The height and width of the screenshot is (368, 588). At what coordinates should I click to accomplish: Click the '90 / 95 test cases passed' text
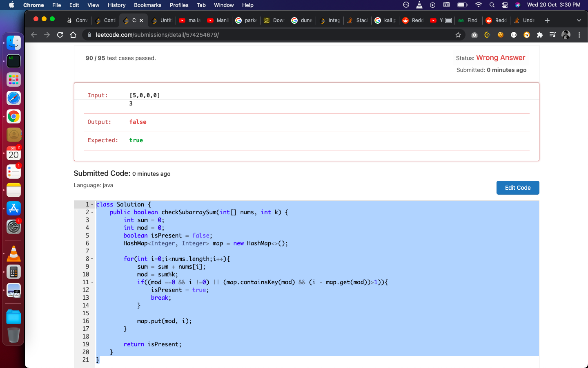click(120, 58)
